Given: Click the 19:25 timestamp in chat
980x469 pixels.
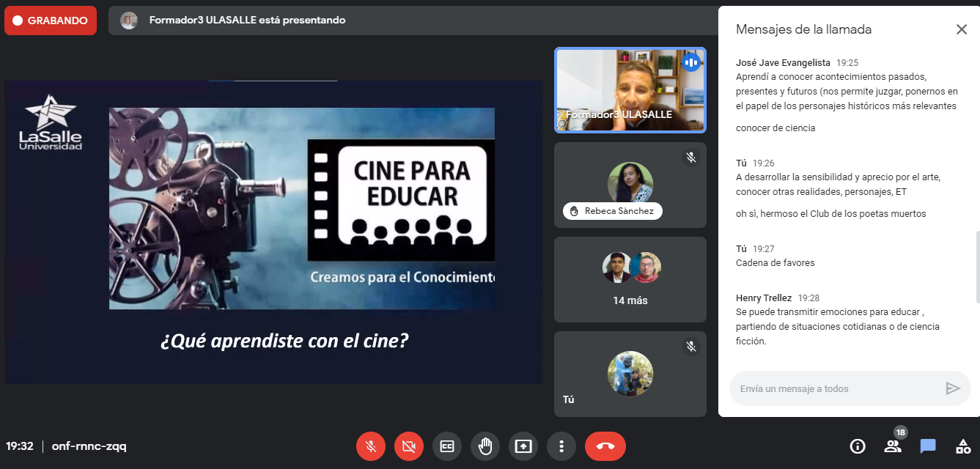Looking at the screenshot, I should [847, 63].
